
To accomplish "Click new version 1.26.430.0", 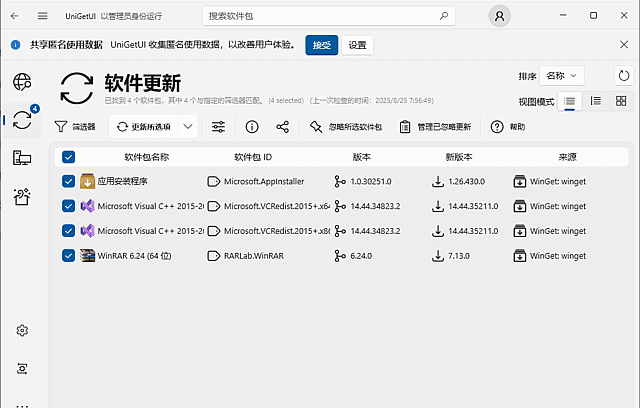I will coord(467,181).
